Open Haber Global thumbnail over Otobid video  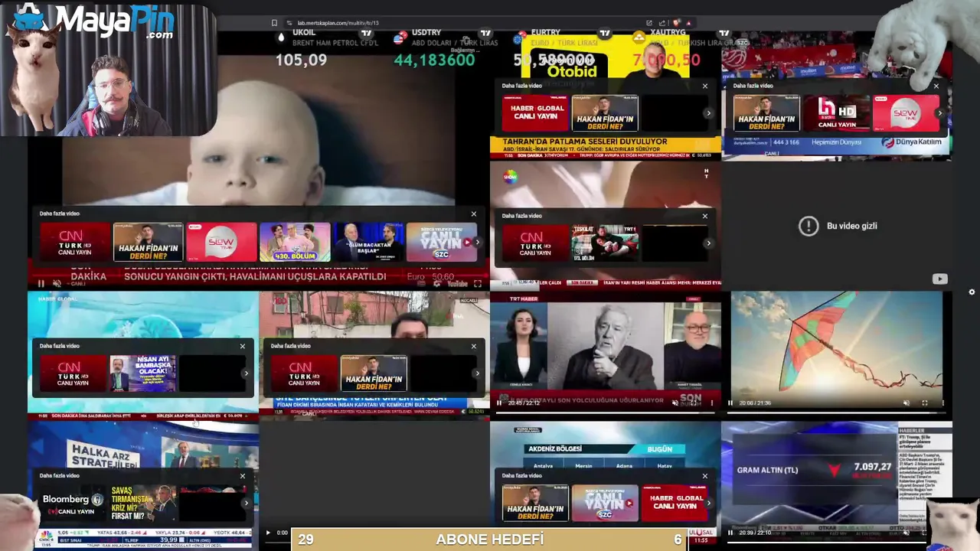click(x=534, y=113)
